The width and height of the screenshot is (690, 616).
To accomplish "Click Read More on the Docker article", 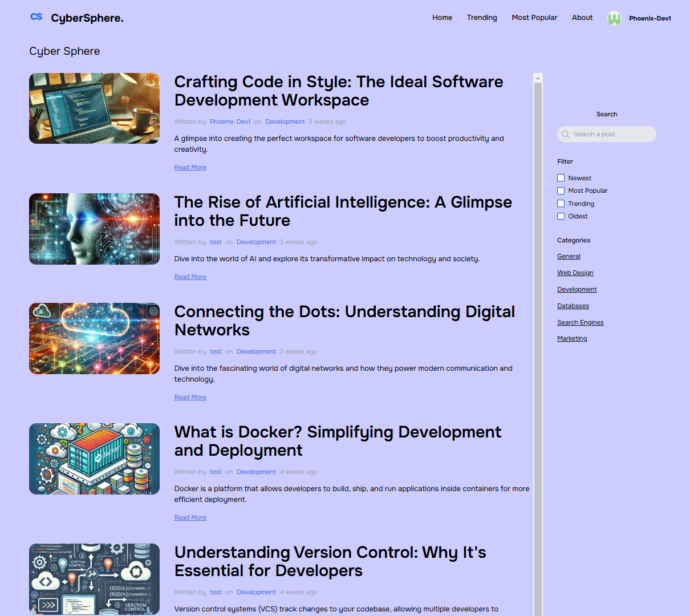I will point(190,517).
